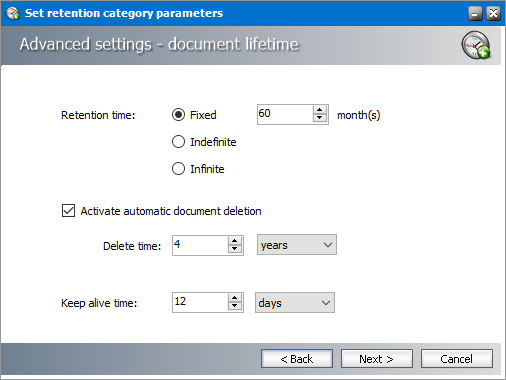
Task: Click the Delete time number field
Action: click(200, 245)
